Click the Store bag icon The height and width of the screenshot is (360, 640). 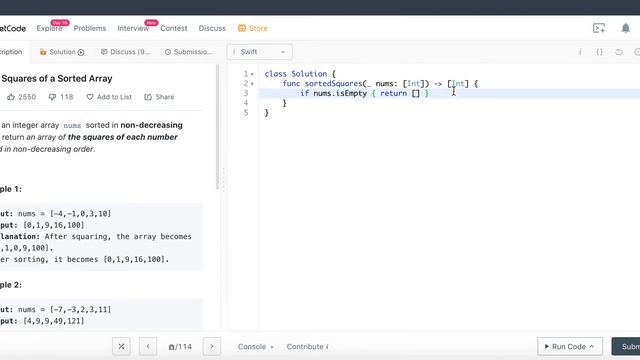pos(242,28)
